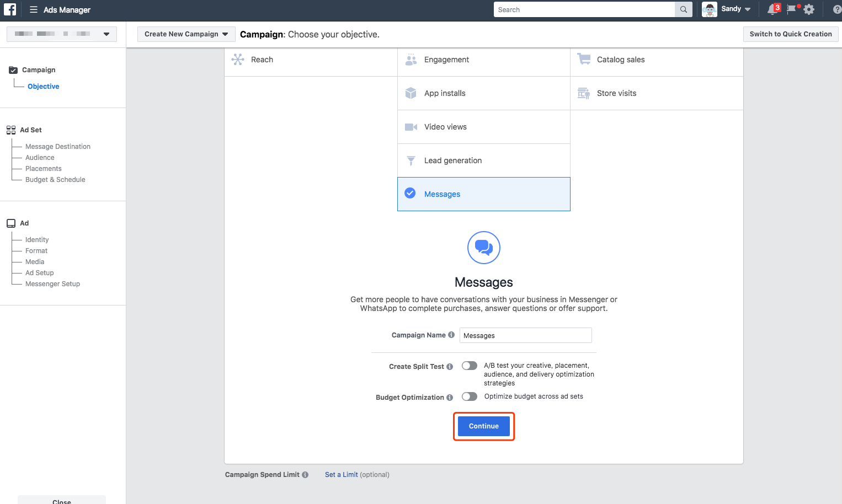The height and width of the screenshot is (504, 842).
Task: Open the ad account selector dropdown
Action: pos(62,34)
